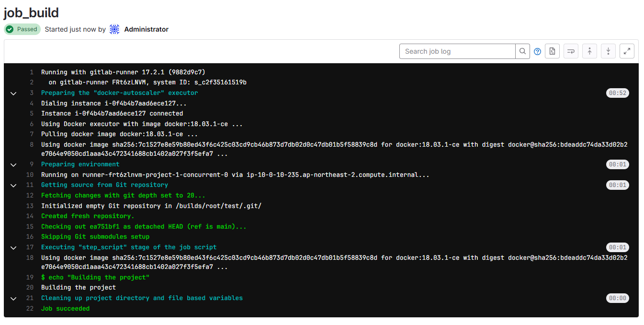Click line number 8 link

pyautogui.click(x=31, y=144)
